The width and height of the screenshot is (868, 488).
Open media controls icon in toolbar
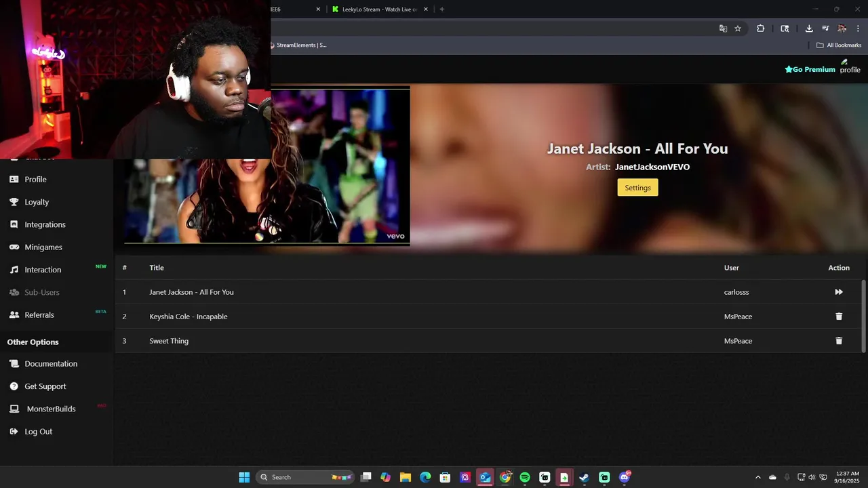(x=825, y=28)
